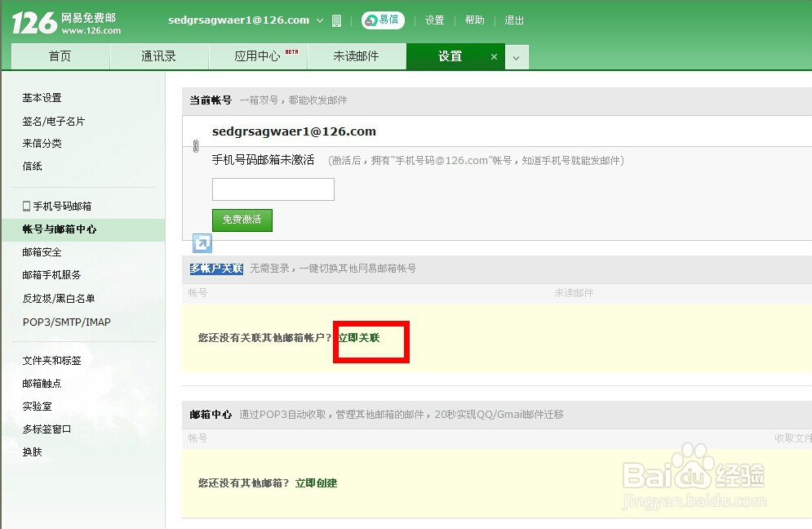This screenshot has width=812, height=529.
Task: Click the mobile phone icon in top bar
Action: (336, 20)
